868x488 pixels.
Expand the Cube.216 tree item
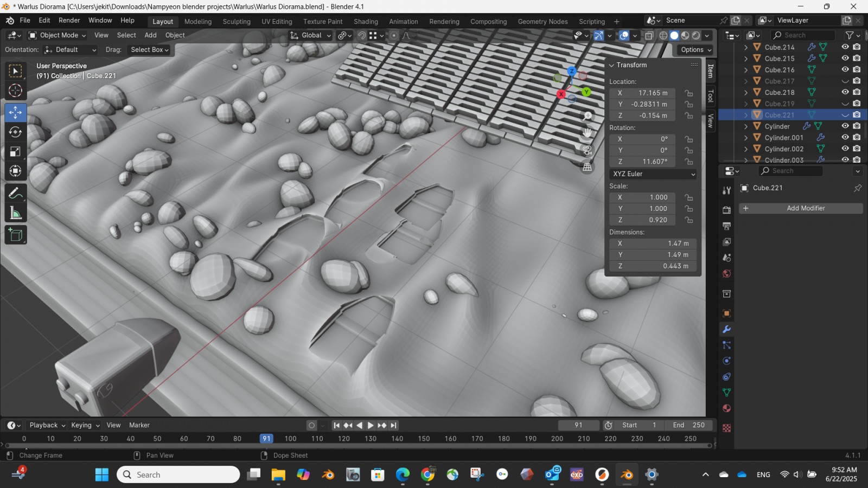[x=746, y=70]
